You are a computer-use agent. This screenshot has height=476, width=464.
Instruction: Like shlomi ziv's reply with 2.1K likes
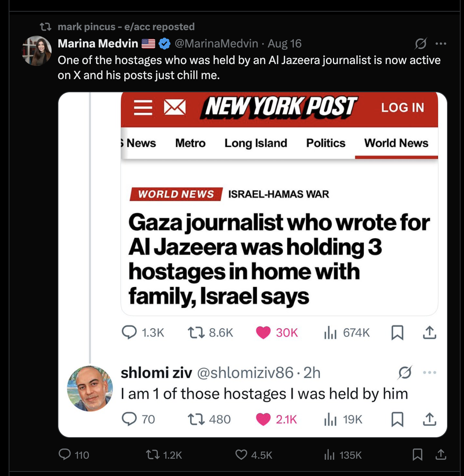(276, 419)
